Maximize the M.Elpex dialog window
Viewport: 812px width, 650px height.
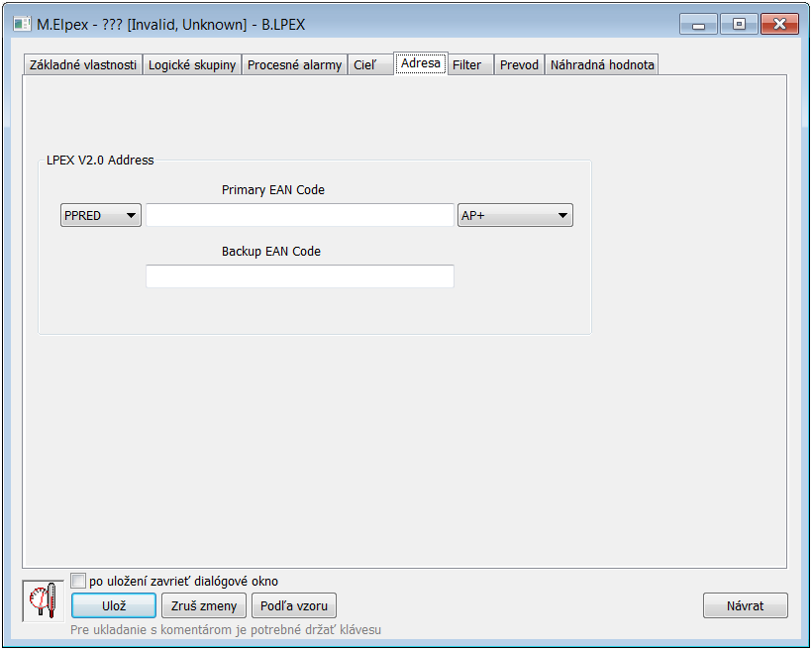pyautogui.click(x=739, y=24)
